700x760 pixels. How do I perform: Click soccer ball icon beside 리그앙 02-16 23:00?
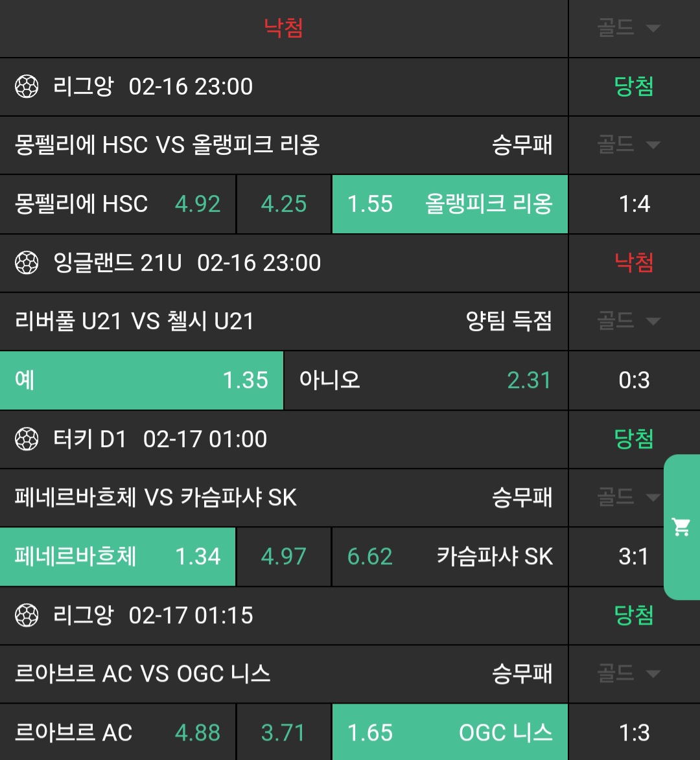[27, 87]
